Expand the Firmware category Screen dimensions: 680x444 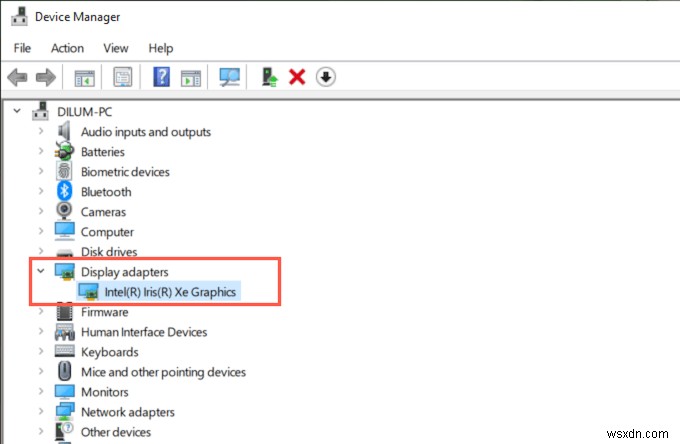tap(41, 311)
